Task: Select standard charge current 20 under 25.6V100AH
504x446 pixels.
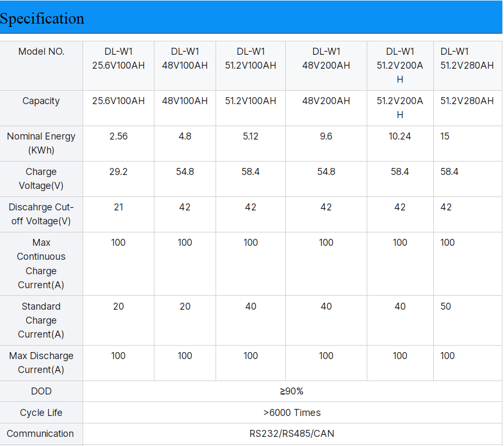Action: click(x=118, y=306)
